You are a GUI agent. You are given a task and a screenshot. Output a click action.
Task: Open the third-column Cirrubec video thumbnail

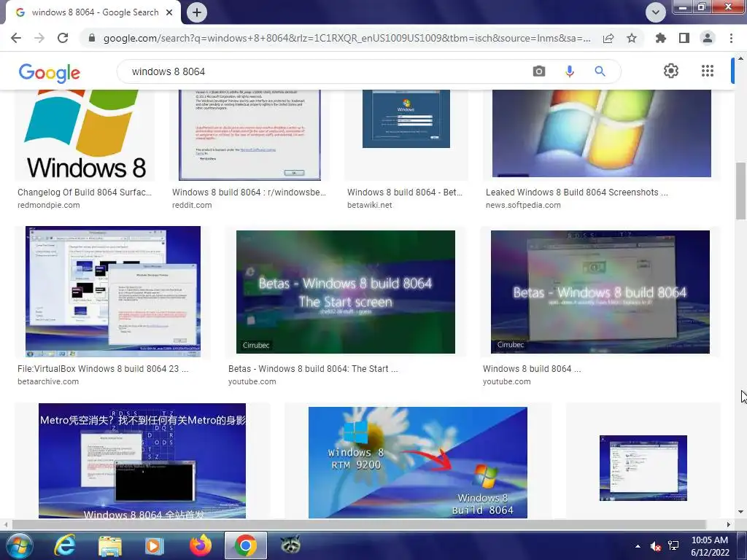pyautogui.click(x=600, y=292)
